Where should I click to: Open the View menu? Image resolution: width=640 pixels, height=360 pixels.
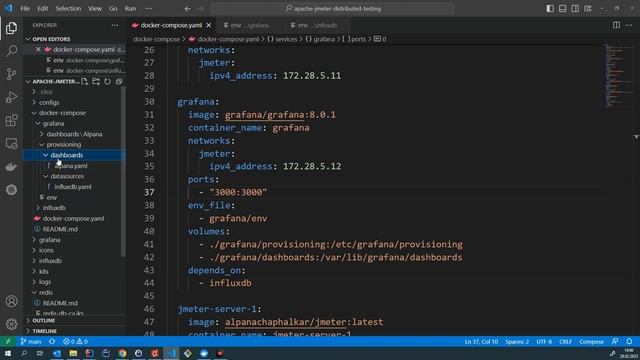95,9
